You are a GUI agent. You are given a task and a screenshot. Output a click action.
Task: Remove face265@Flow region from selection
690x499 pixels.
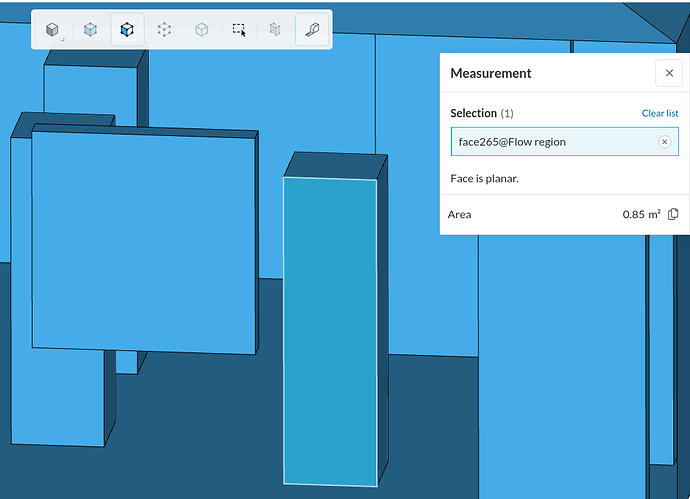pyautogui.click(x=664, y=142)
